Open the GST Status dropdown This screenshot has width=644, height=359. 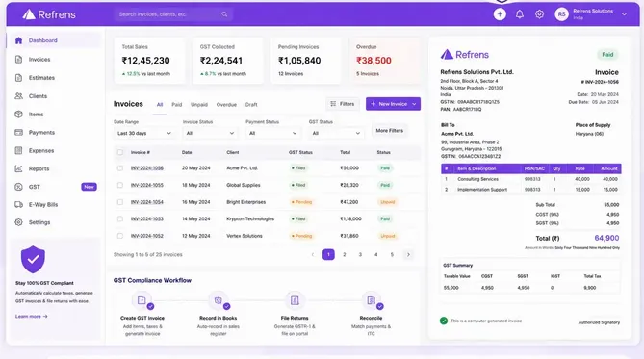336,133
